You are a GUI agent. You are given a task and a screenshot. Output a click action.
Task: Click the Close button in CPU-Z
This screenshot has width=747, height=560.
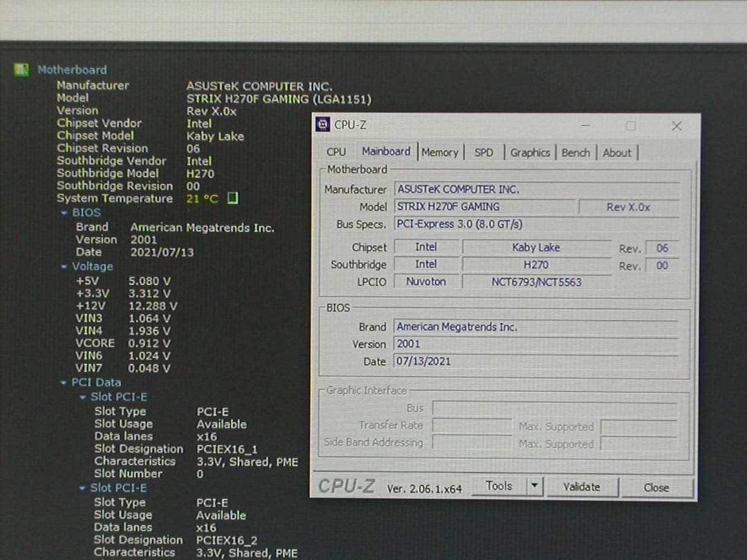pyautogui.click(x=655, y=486)
